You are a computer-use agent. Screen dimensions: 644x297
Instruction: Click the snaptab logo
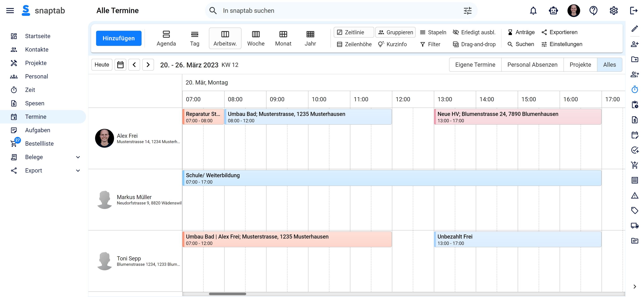click(x=43, y=11)
